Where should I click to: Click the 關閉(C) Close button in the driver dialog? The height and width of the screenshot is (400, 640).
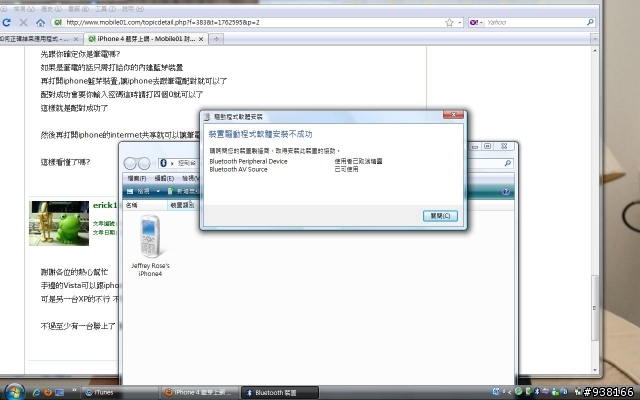click(x=440, y=216)
